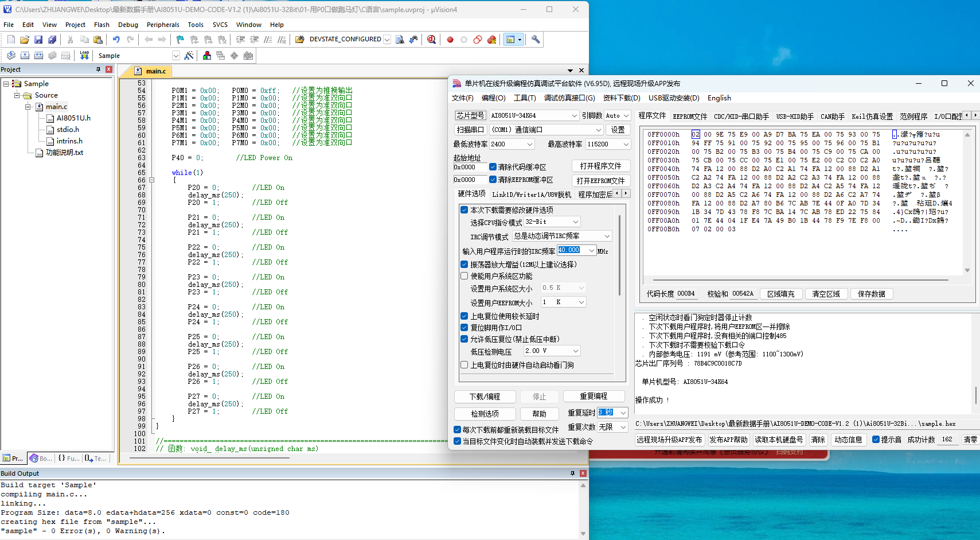Click the disable all breakpoints icon
Image resolution: width=980 pixels, height=540 pixels.
coord(478,40)
